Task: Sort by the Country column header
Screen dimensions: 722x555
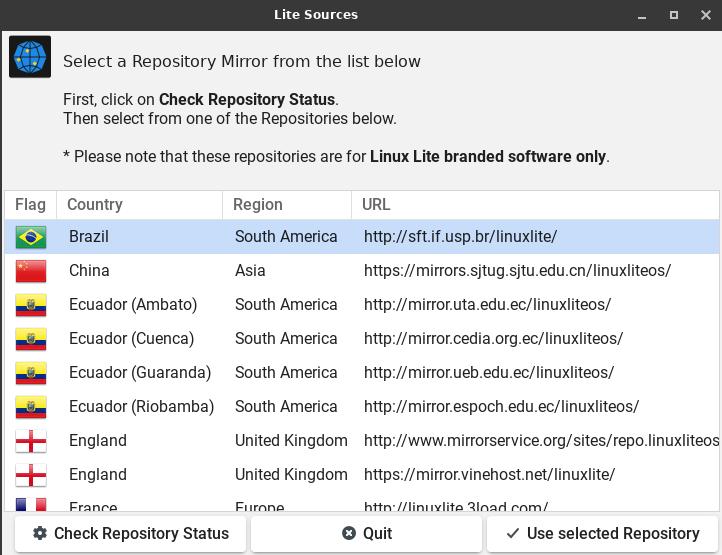Action: (x=140, y=204)
